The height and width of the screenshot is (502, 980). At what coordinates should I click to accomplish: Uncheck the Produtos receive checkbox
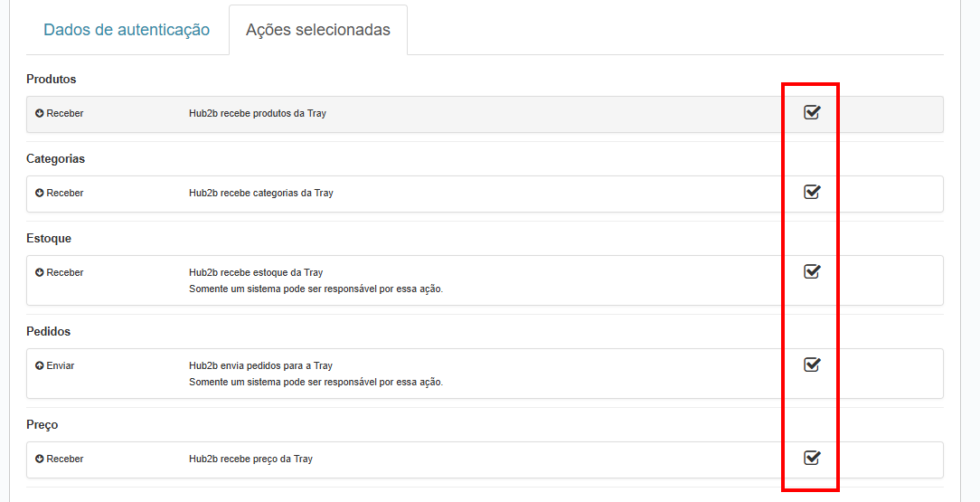[x=812, y=112]
